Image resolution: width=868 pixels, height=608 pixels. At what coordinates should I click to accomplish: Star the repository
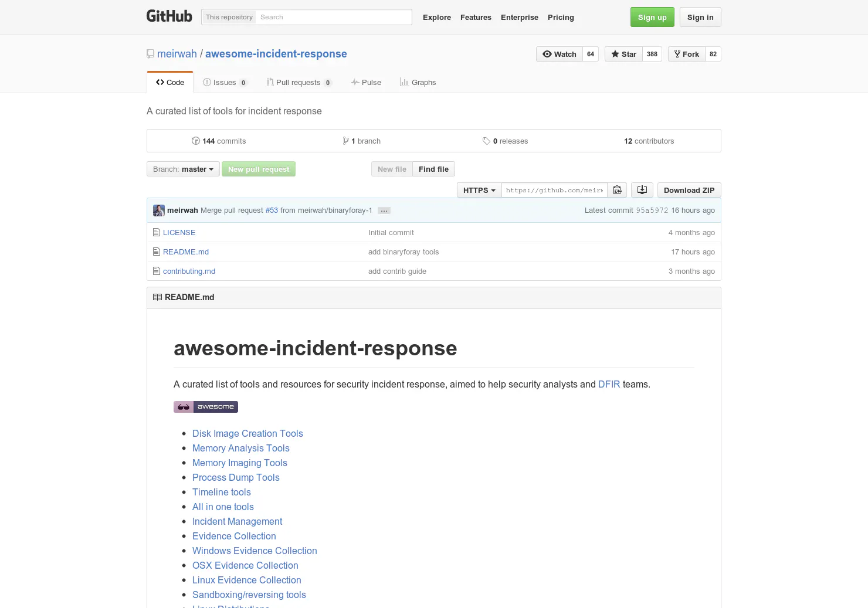[623, 54]
